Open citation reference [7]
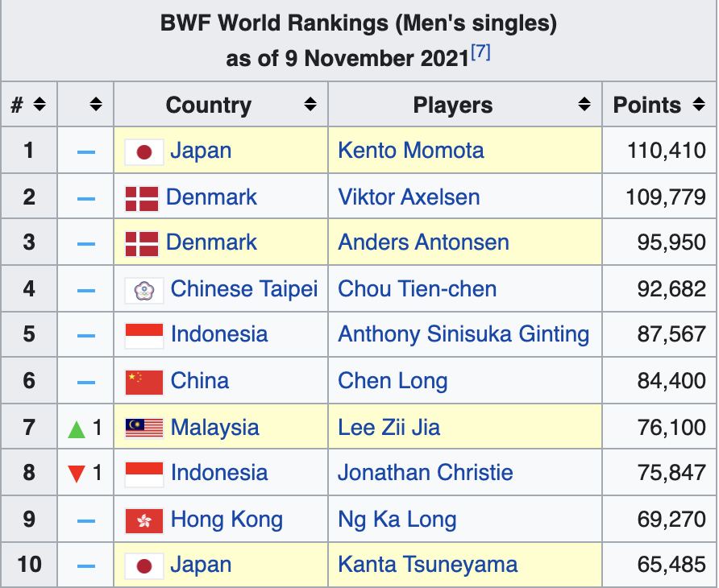This screenshot has height=588, width=719. pos(480,51)
